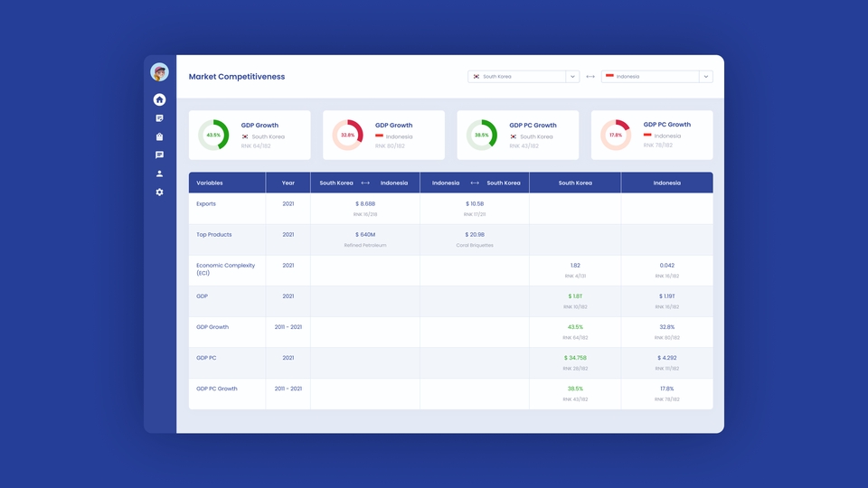Open the shopping bag icon in sidebar

[159, 136]
